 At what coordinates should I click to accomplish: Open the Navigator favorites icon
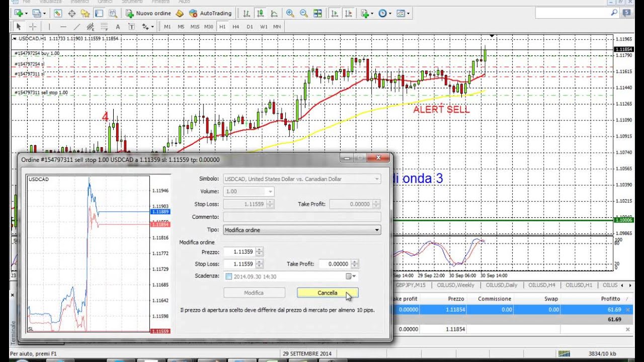coord(85,13)
